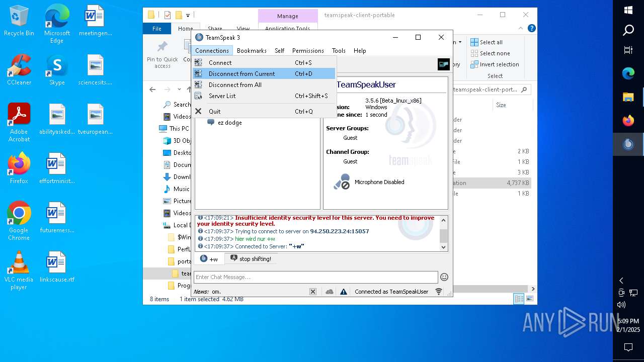The width and height of the screenshot is (644, 362).
Task: Click the warning triangle status icon
Action: 344,292
